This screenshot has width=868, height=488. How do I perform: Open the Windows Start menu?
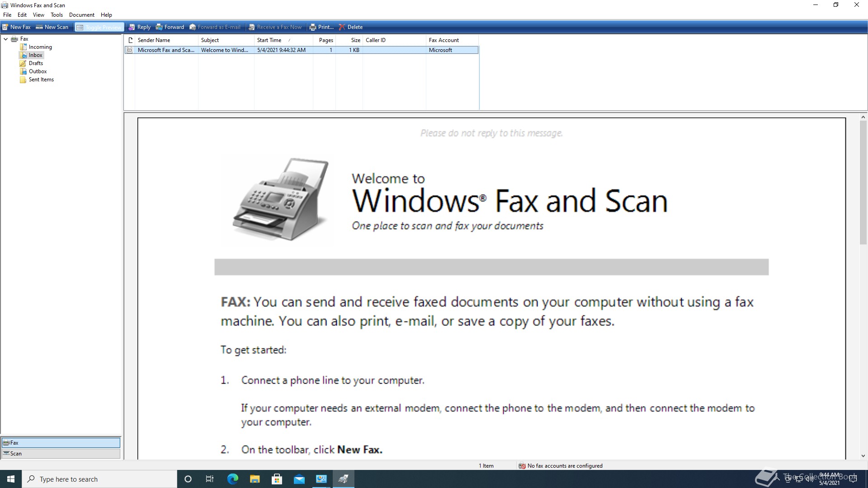click(11, 479)
